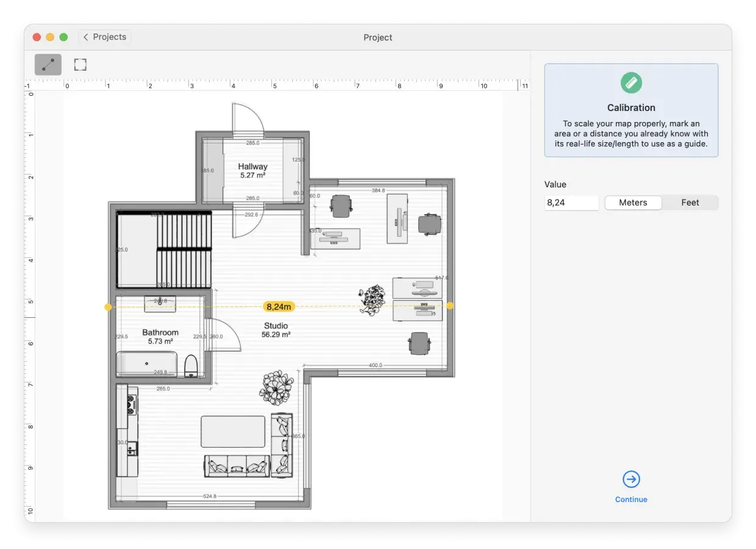The width and height of the screenshot is (756, 549).
Task: Select the distance line calibration tool
Action: (x=48, y=65)
